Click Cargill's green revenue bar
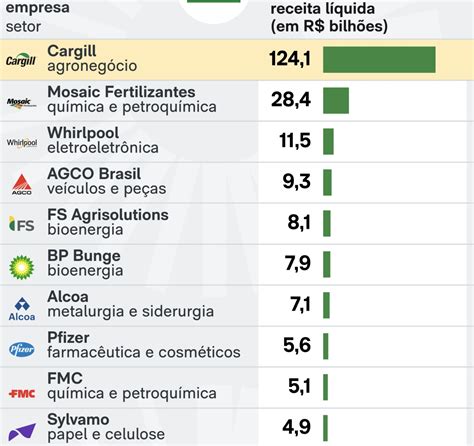474x446 pixels. pos(379,60)
